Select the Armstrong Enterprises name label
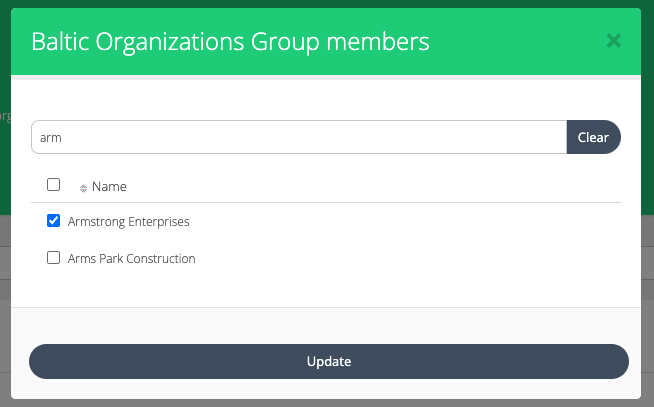 coord(128,222)
